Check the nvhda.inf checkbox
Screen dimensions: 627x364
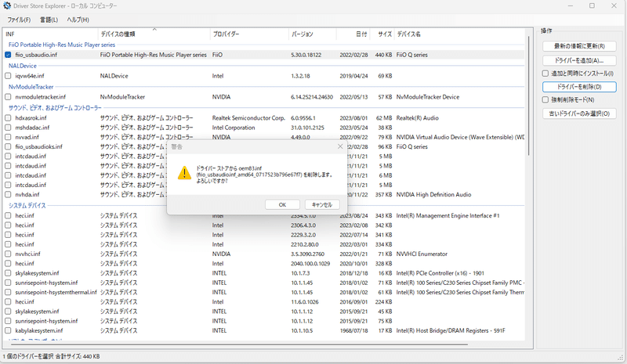point(8,195)
